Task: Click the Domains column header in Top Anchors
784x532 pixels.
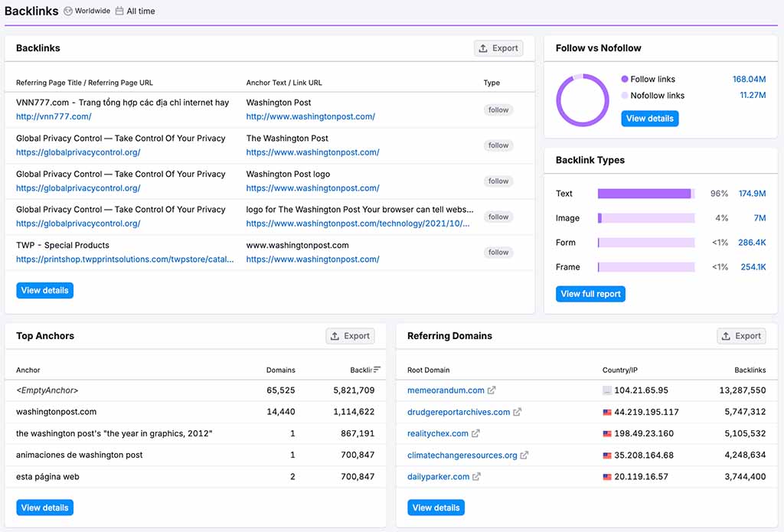Action: [280, 370]
